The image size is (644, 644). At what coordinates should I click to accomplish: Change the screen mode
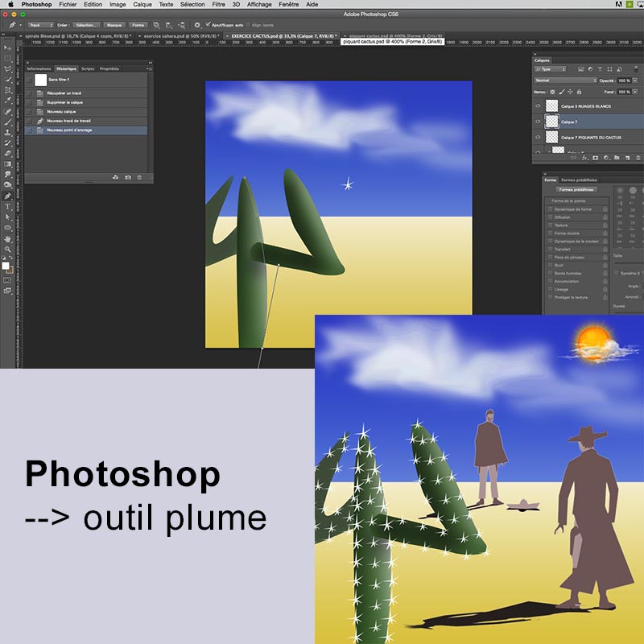point(7,291)
